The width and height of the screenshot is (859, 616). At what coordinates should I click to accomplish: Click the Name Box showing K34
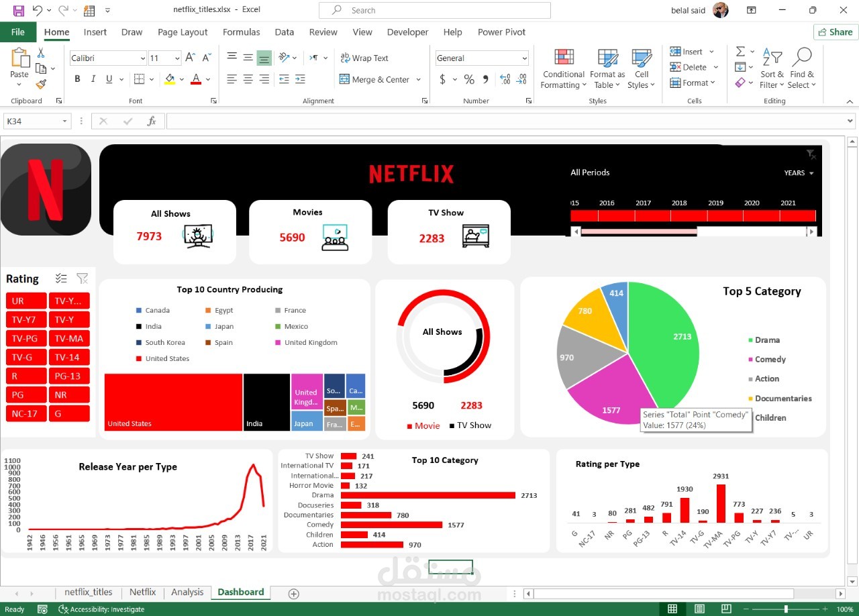click(37, 121)
